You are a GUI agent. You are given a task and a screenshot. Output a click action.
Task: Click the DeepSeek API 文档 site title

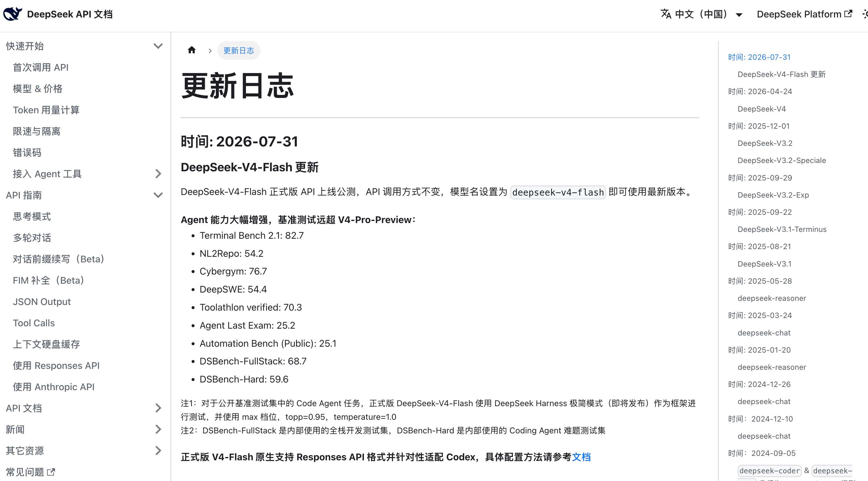(70, 14)
